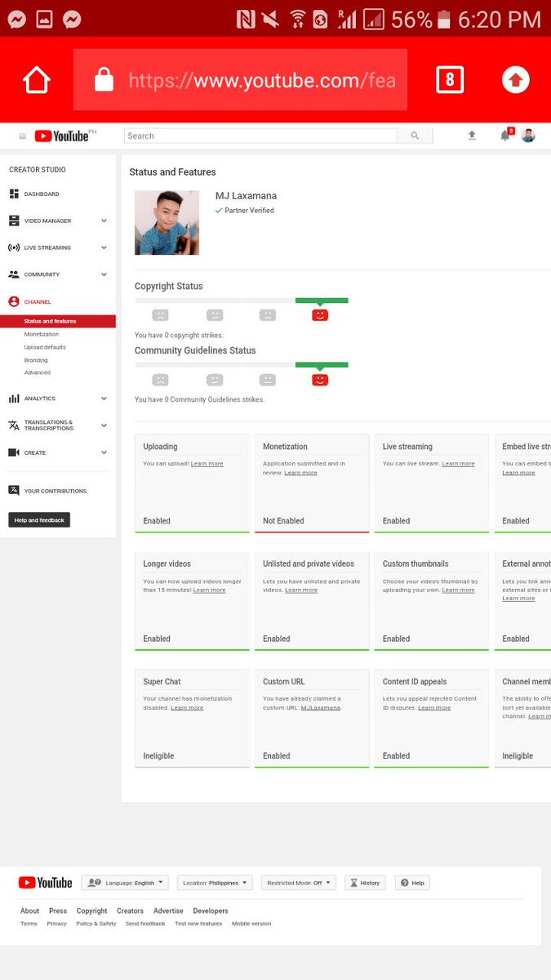
Task: Click the Analytics bar chart icon
Action: click(x=14, y=399)
